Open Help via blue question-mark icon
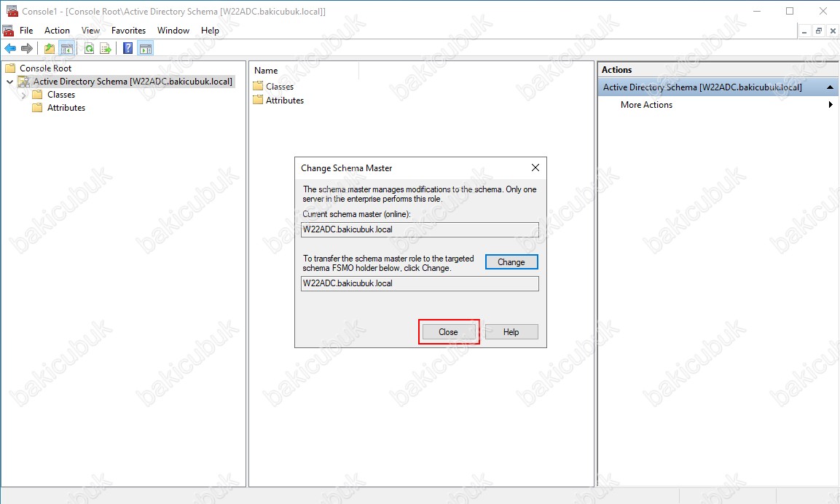Screen dimensions: 840x504 click(x=128, y=49)
